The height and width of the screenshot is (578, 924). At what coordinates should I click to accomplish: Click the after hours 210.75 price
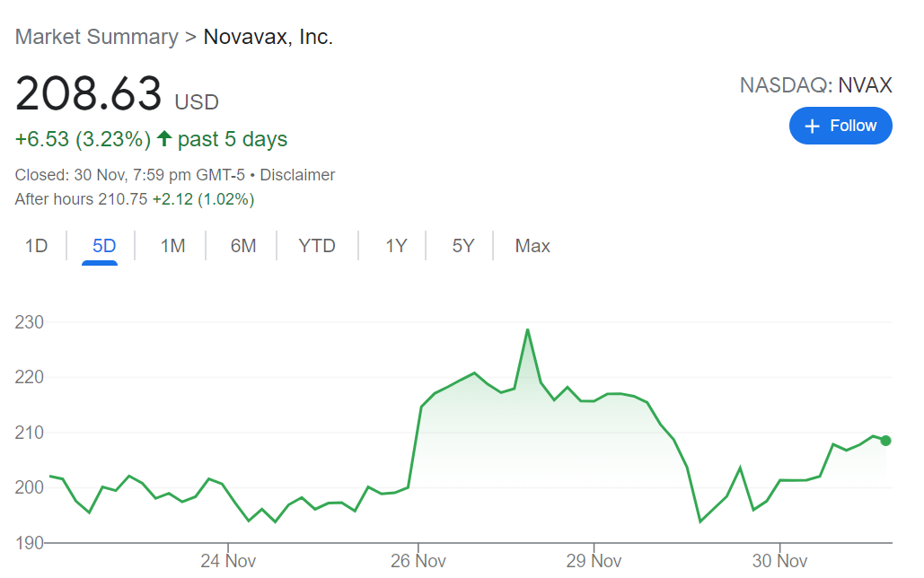(x=122, y=199)
